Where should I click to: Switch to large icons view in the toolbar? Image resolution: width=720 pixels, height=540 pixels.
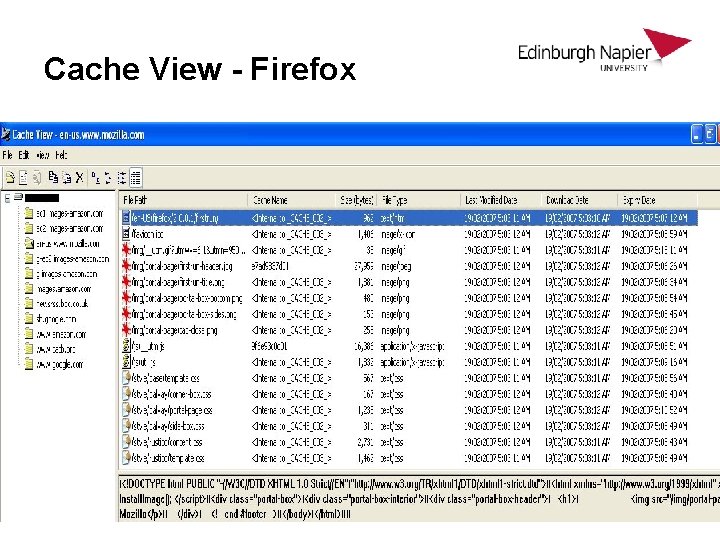(x=96, y=177)
